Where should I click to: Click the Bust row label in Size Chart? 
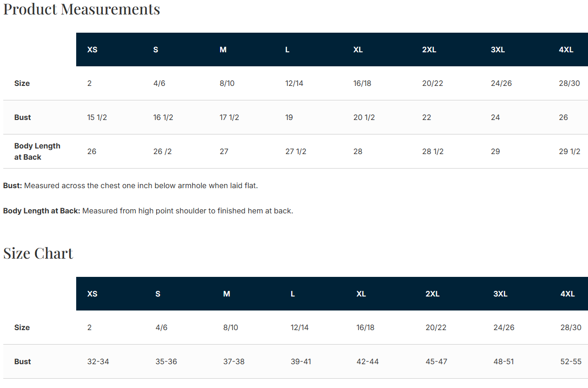coord(22,361)
